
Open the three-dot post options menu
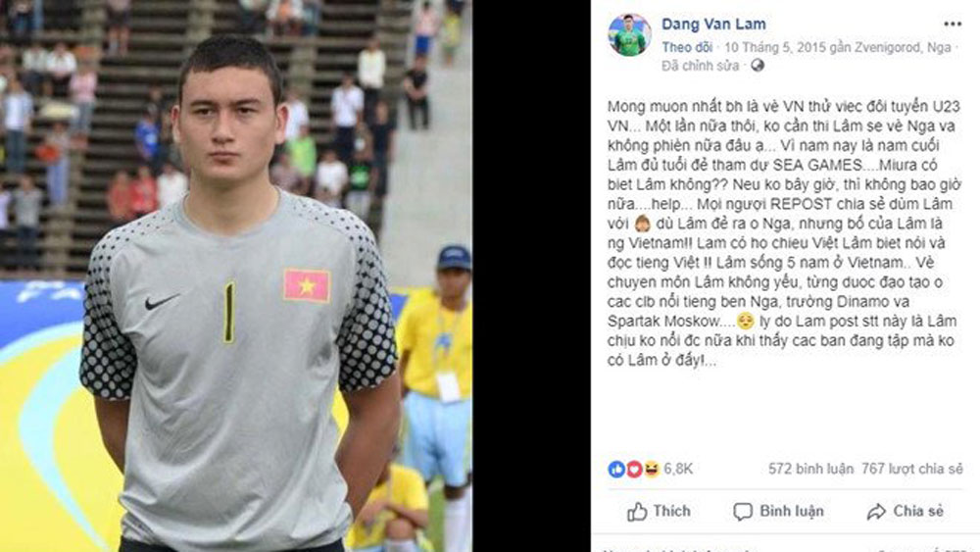(x=952, y=25)
